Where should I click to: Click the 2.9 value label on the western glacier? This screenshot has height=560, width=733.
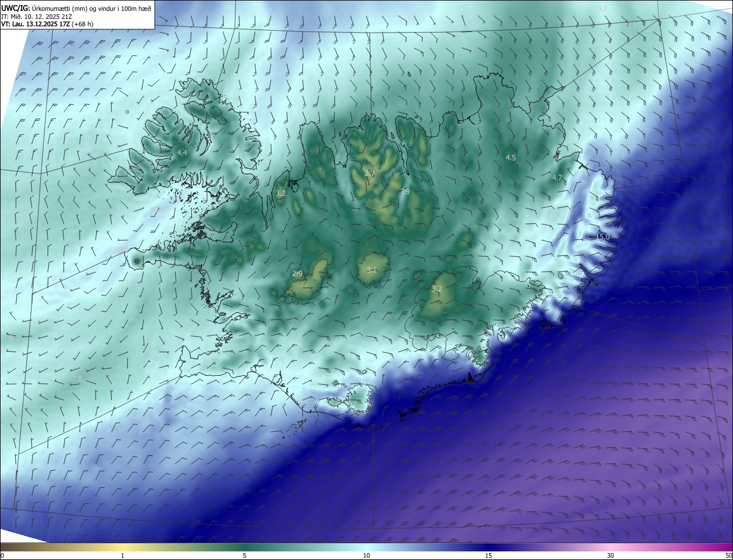(297, 274)
